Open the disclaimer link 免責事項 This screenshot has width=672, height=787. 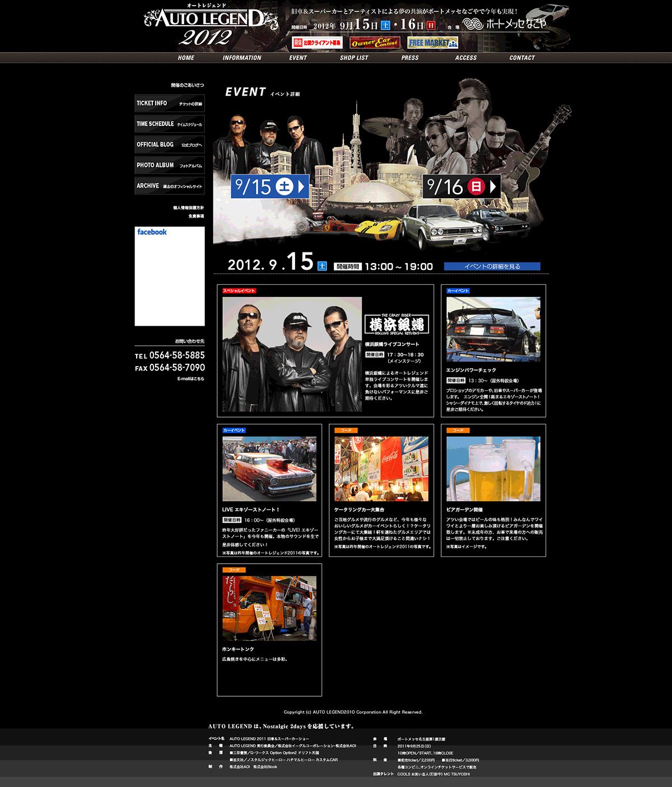[x=196, y=216]
